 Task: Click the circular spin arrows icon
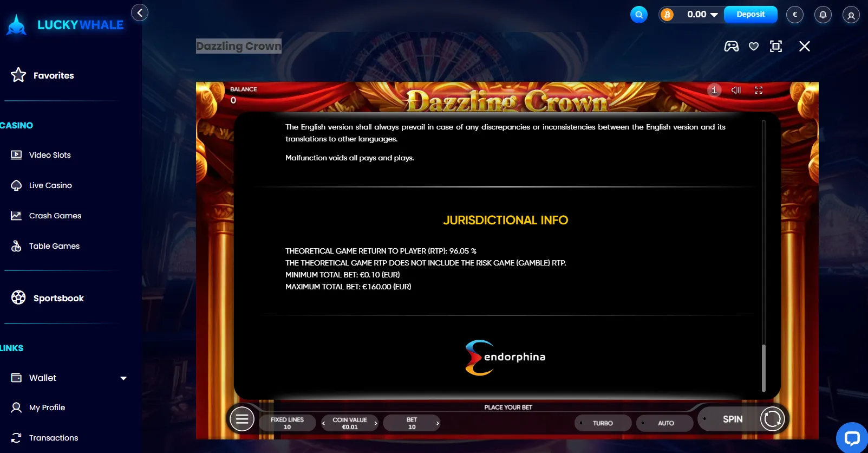coord(772,419)
